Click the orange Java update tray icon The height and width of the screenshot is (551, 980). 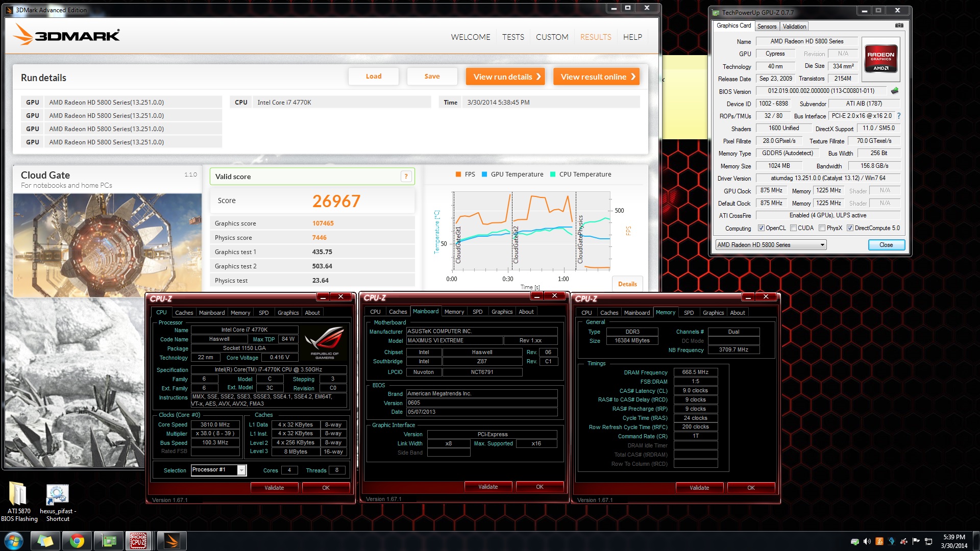point(879,541)
